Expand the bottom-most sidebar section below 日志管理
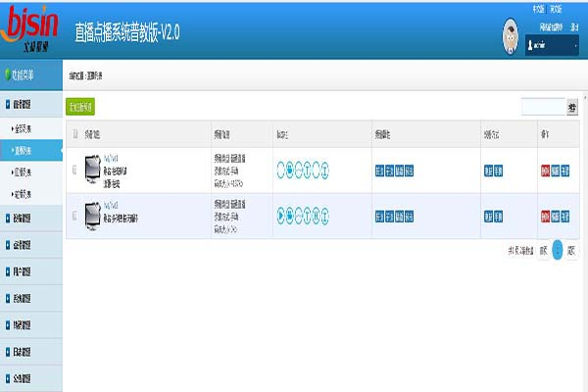 (31, 378)
